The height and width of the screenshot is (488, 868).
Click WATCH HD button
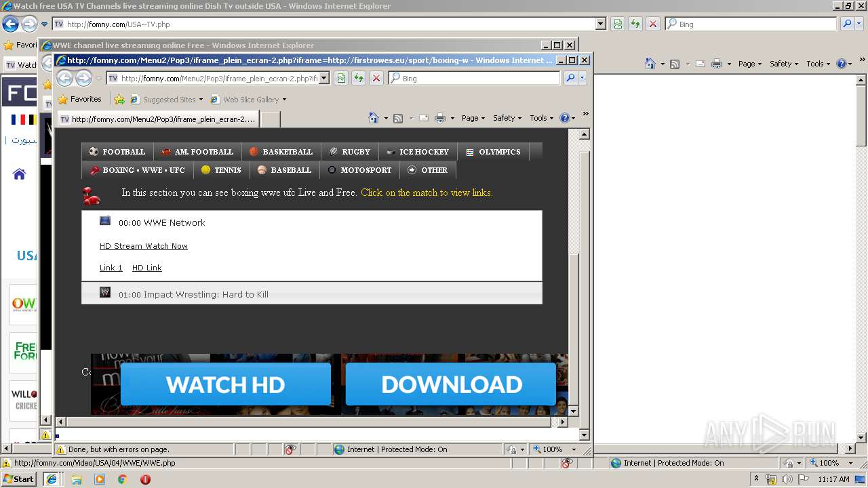click(x=226, y=384)
